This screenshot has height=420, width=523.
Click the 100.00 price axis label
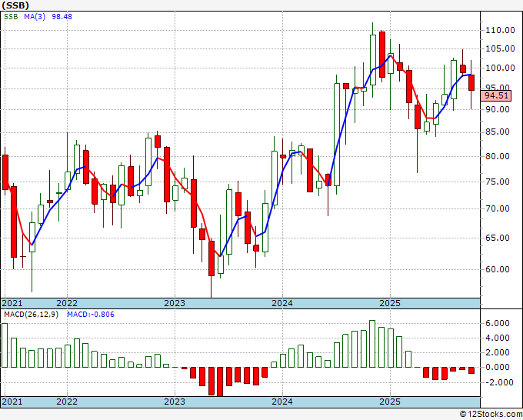coord(500,68)
